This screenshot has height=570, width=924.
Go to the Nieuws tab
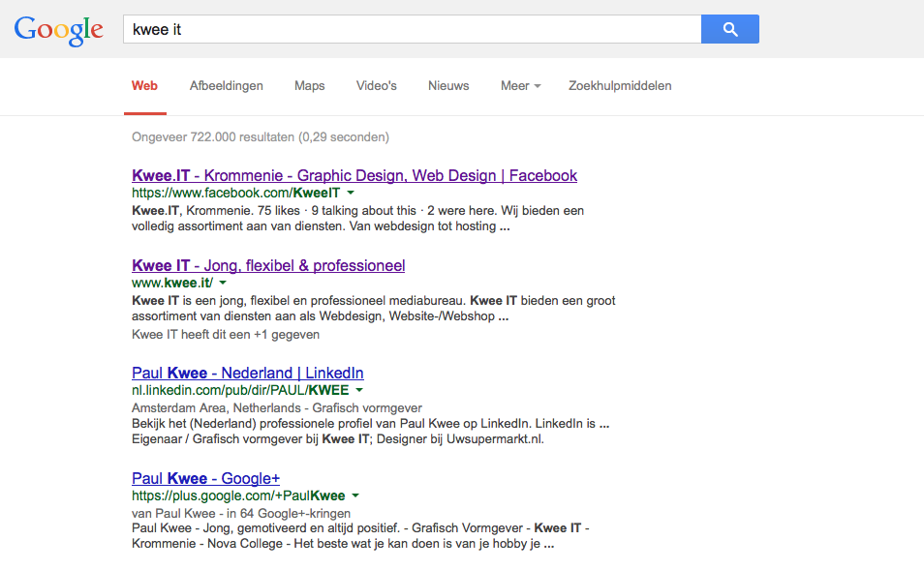pyautogui.click(x=448, y=86)
